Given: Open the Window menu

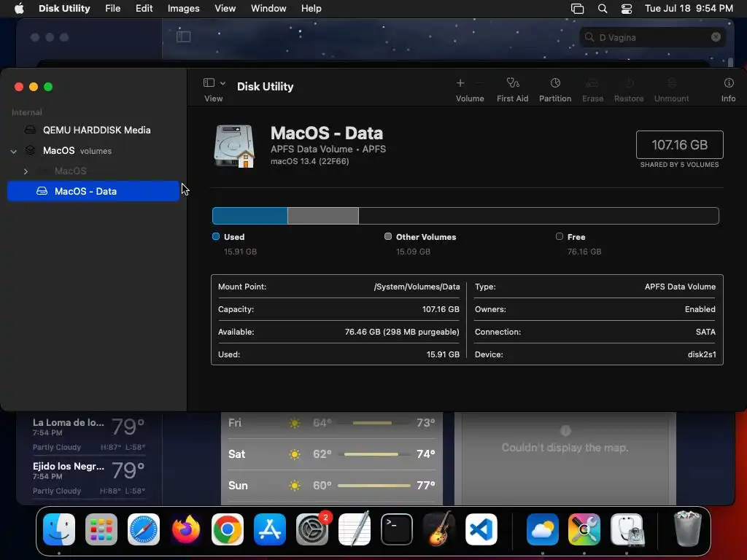Looking at the screenshot, I should click(268, 9).
